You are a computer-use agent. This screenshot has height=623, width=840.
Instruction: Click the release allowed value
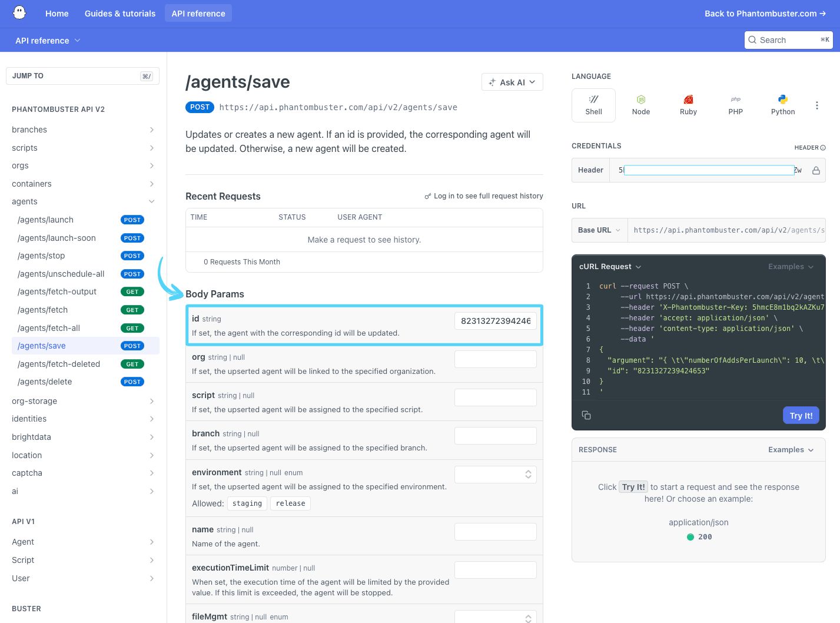coord(291,503)
